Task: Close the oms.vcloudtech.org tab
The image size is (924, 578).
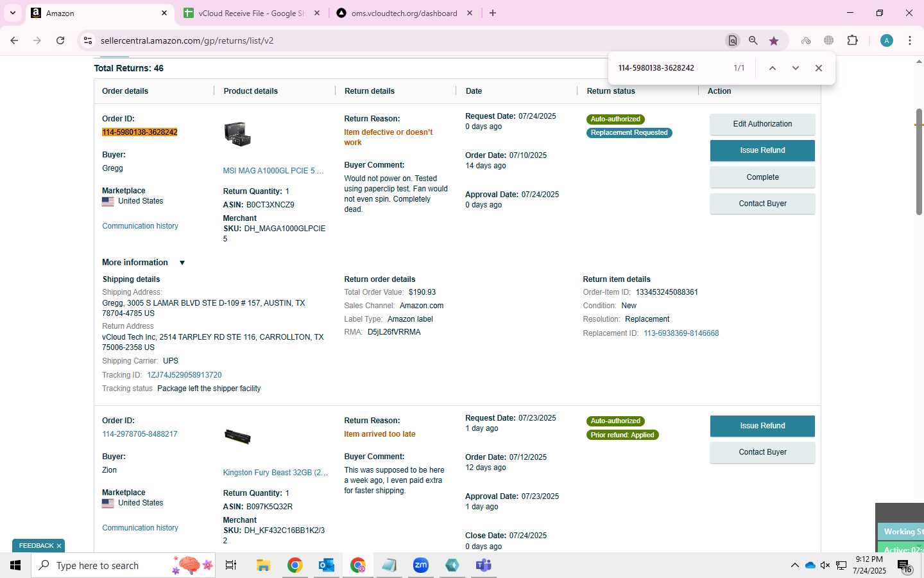Action: (x=469, y=13)
